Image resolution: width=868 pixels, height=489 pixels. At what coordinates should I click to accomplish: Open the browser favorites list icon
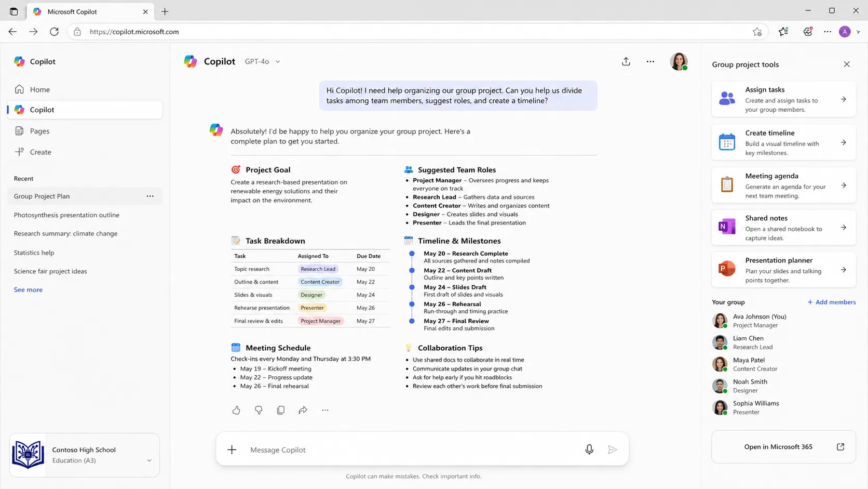[x=783, y=32]
